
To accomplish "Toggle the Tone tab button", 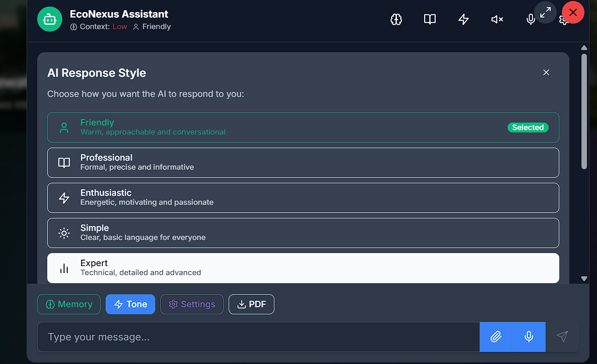I will pyautogui.click(x=131, y=304).
